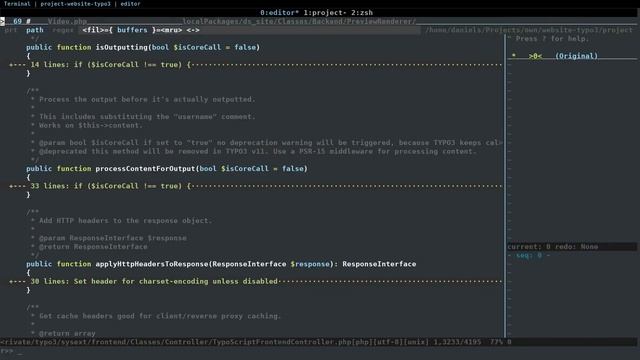Click the 'Terminal' title bar label
The width and height of the screenshot is (640, 360).
tap(17, 4)
